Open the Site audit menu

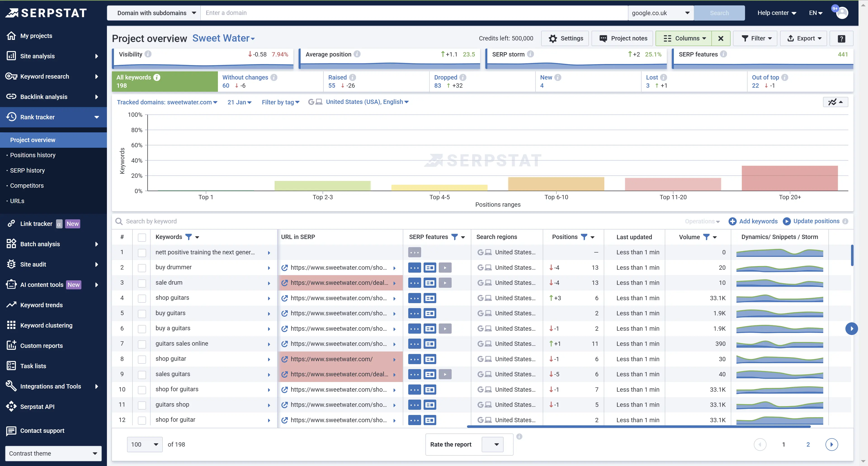pos(53,264)
